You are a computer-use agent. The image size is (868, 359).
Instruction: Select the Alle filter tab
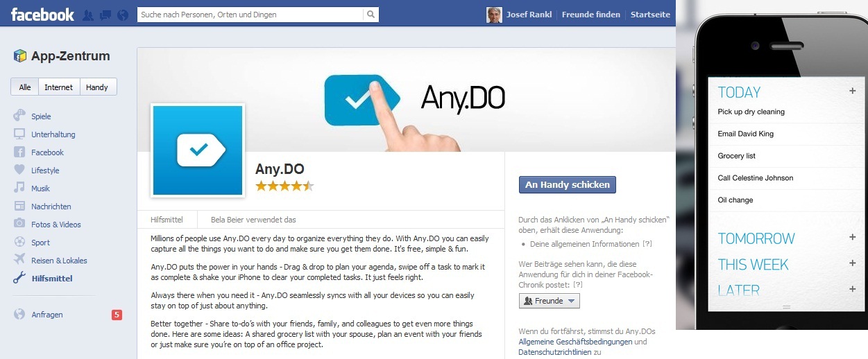click(25, 87)
